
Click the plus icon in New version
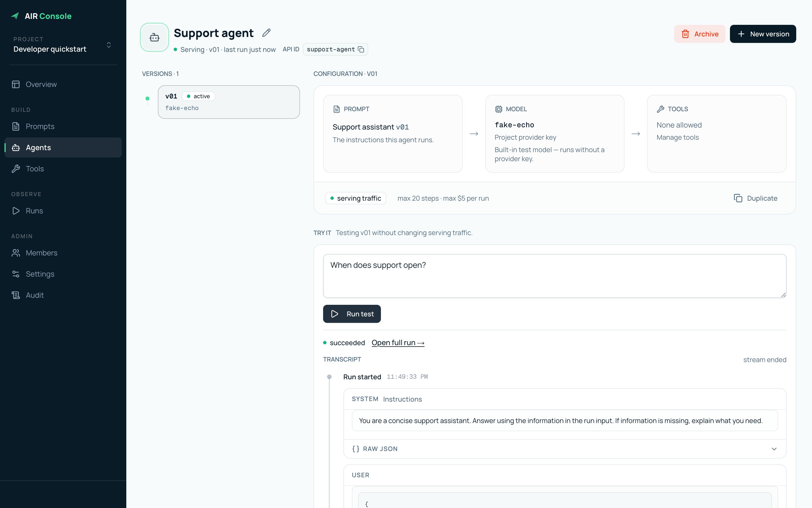tap(741, 34)
